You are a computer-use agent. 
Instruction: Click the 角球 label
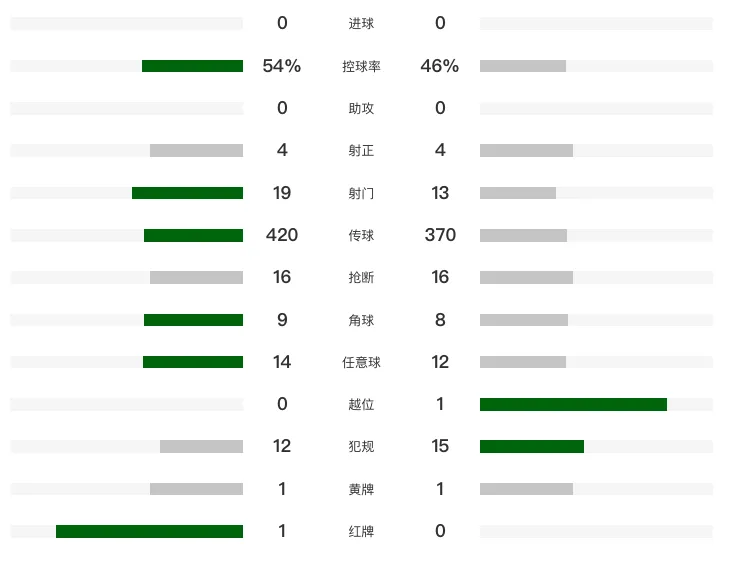click(x=361, y=321)
